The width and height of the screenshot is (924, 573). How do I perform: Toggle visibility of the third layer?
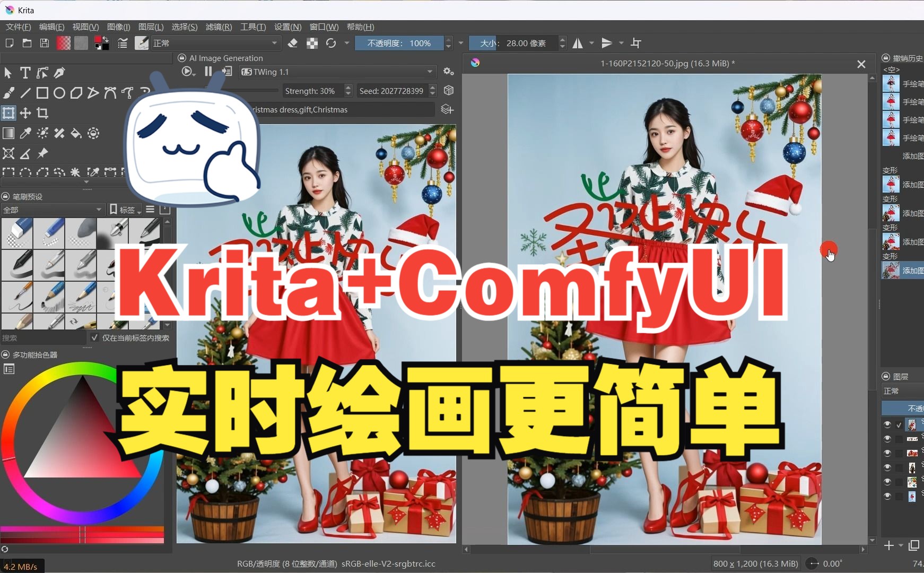pyautogui.click(x=887, y=453)
